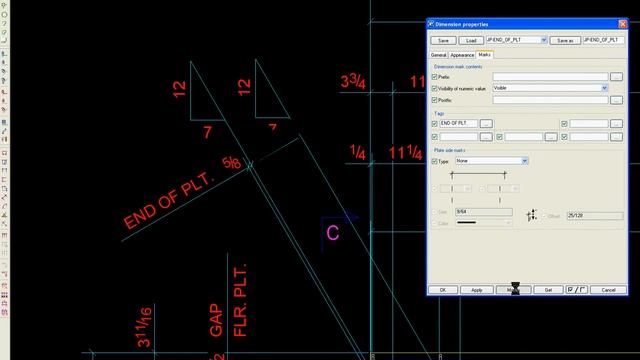The width and height of the screenshot is (640, 360).
Task: Click the 3 11/16 dimension value
Action: point(144,328)
